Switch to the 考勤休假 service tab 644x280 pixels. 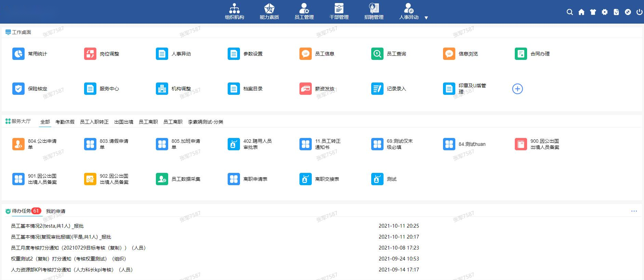coord(65,122)
